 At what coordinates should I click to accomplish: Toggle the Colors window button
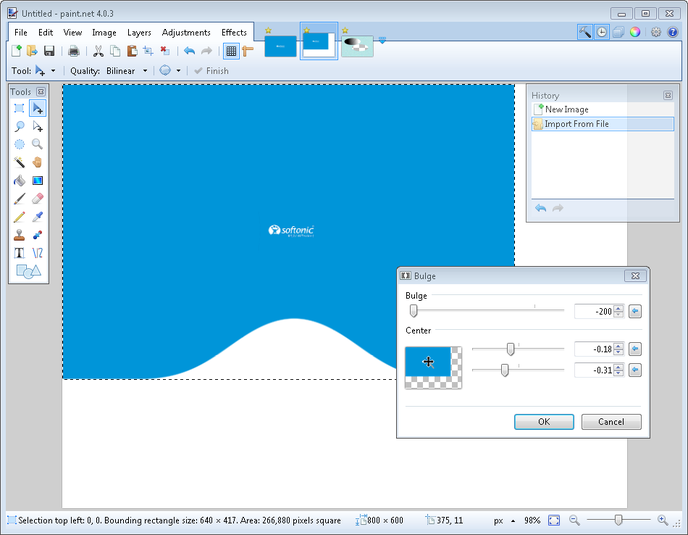pyautogui.click(x=635, y=32)
